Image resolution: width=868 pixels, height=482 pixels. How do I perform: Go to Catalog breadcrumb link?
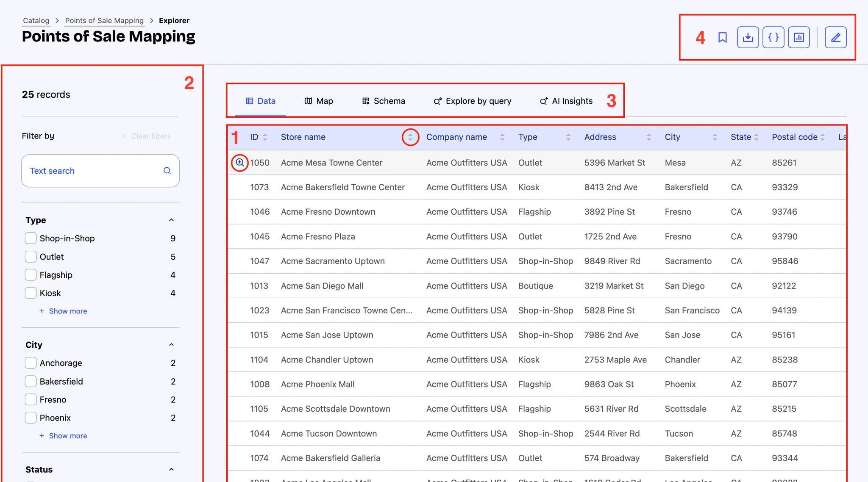pyautogui.click(x=36, y=21)
